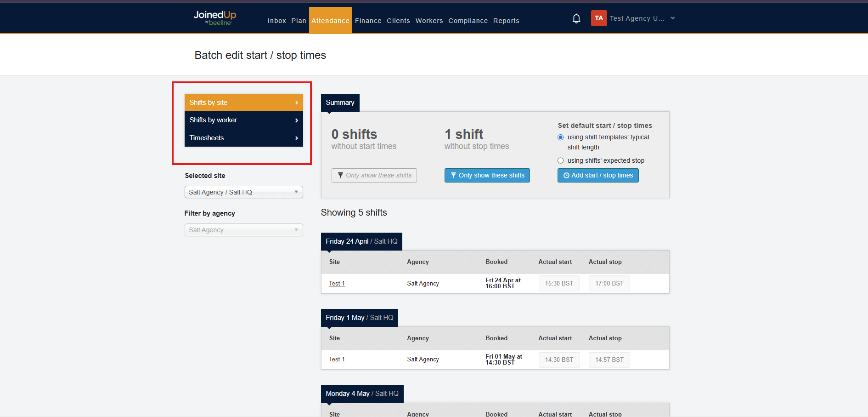Expand the Test Agency user menu arrow
868x417 pixels.
tap(673, 18)
